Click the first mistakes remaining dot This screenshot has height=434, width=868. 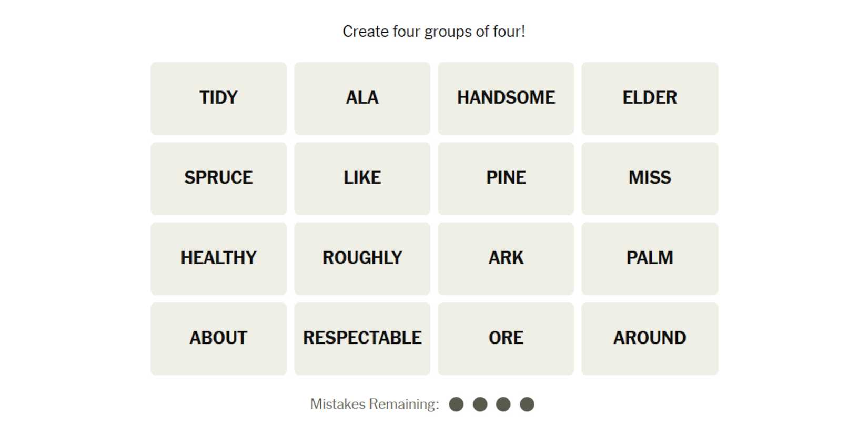[456, 404]
